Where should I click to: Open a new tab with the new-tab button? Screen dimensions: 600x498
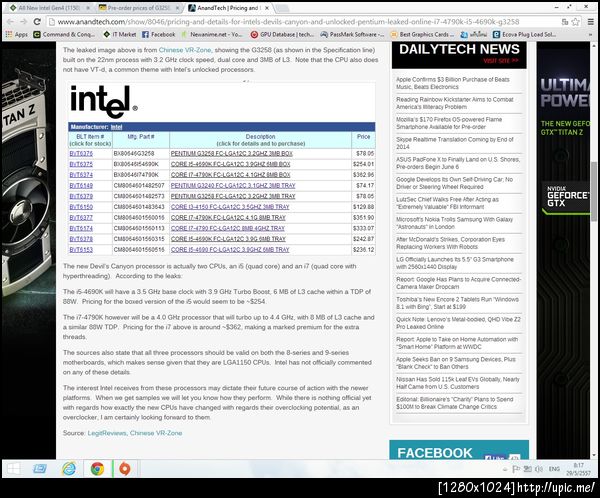(282, 8)
